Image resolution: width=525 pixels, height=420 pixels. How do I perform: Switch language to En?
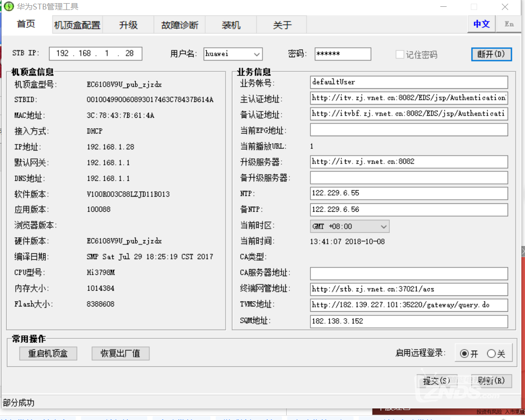tap(509, 24)
